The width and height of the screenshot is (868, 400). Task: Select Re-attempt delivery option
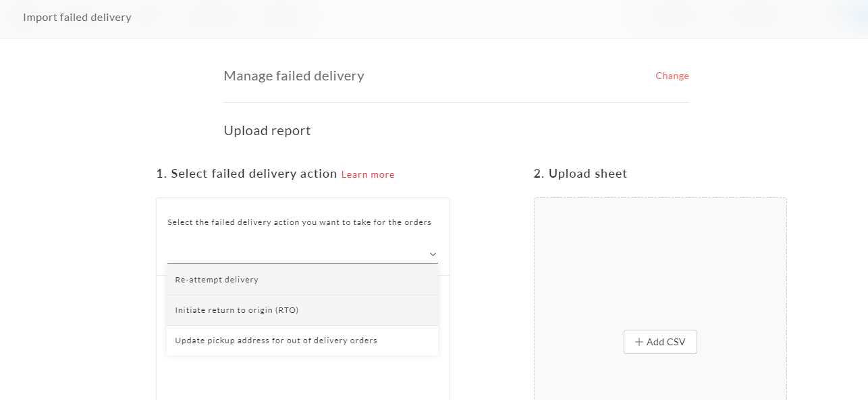(302, 280)
